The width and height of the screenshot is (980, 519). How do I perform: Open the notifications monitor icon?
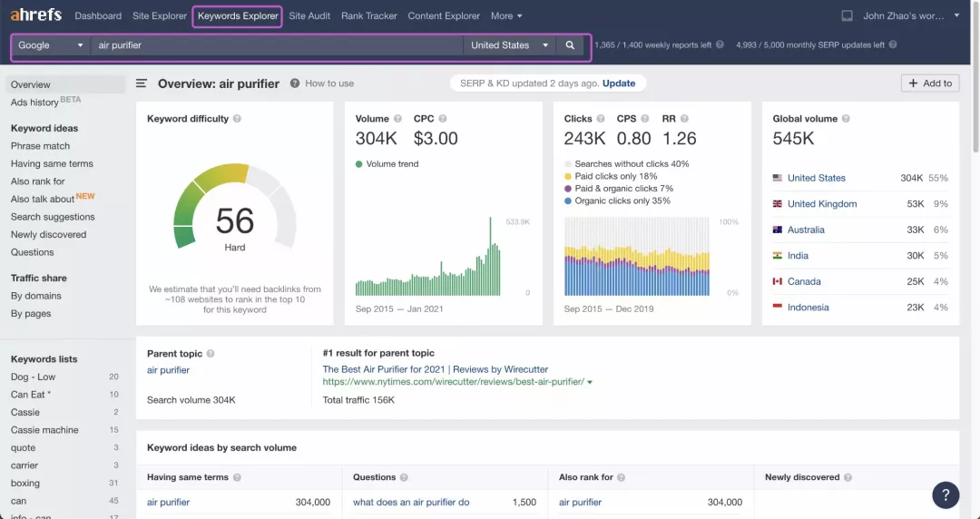[x=847, y=15]
